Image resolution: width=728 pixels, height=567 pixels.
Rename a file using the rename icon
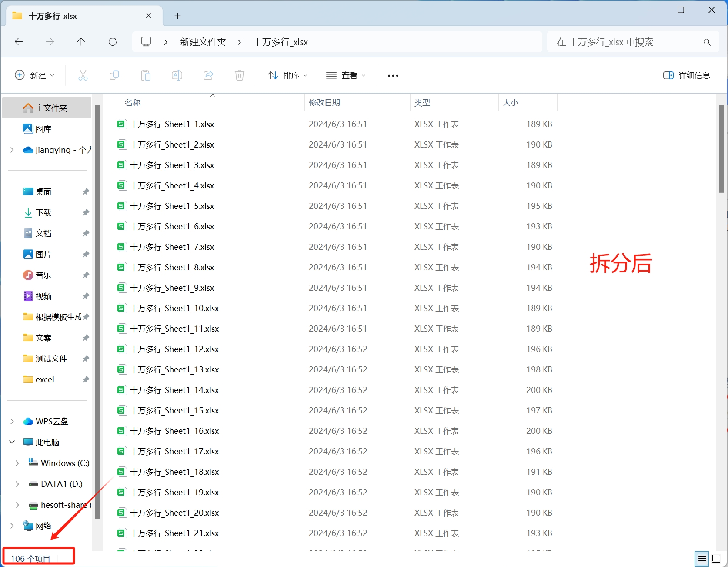click(177, 75)
